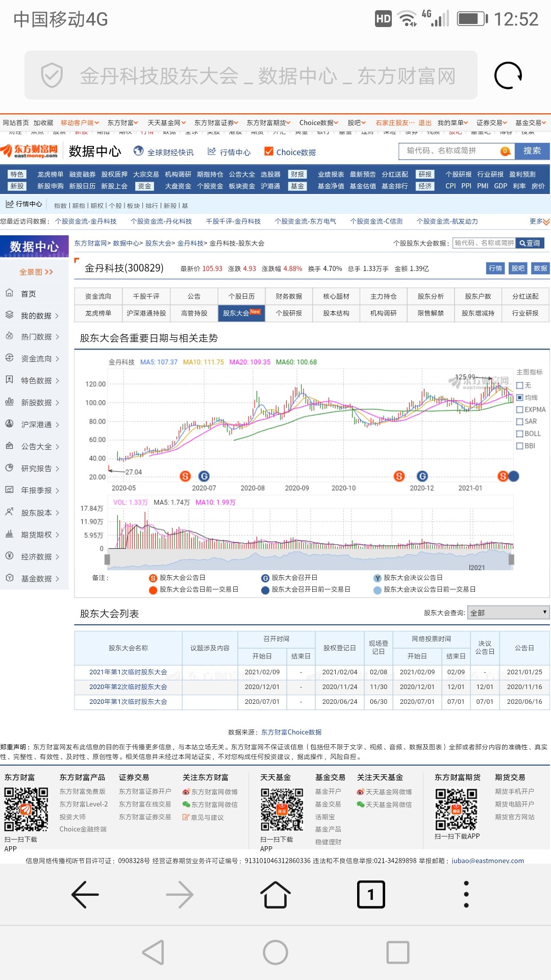This screenshot has height=980, width=551.
Task: Click chart range scrollbar track
Action: [x=309, y=559]
